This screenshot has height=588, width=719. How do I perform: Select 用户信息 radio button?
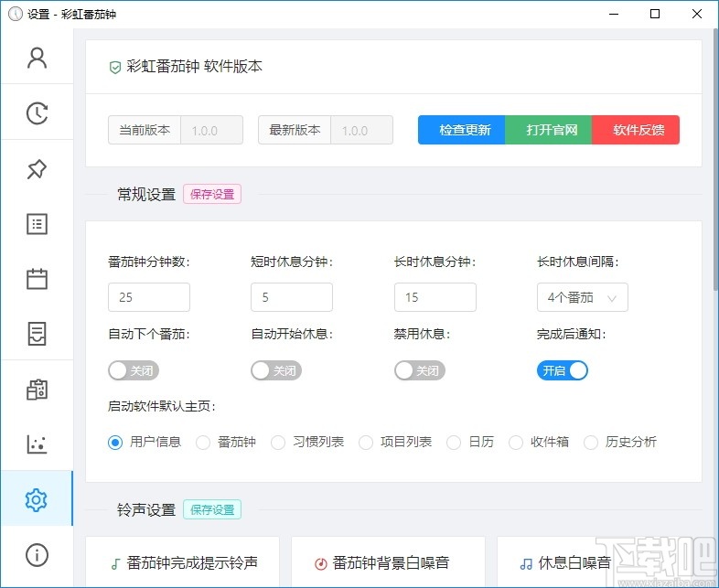(115, 443)
